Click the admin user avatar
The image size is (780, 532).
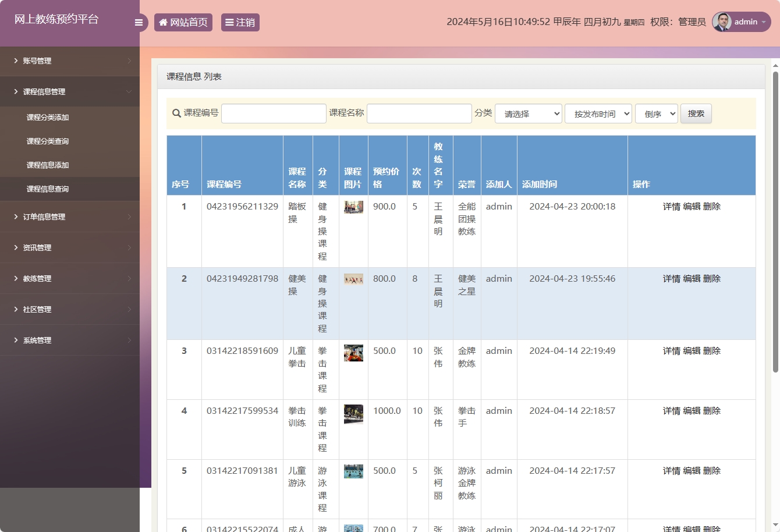[722, 22]
